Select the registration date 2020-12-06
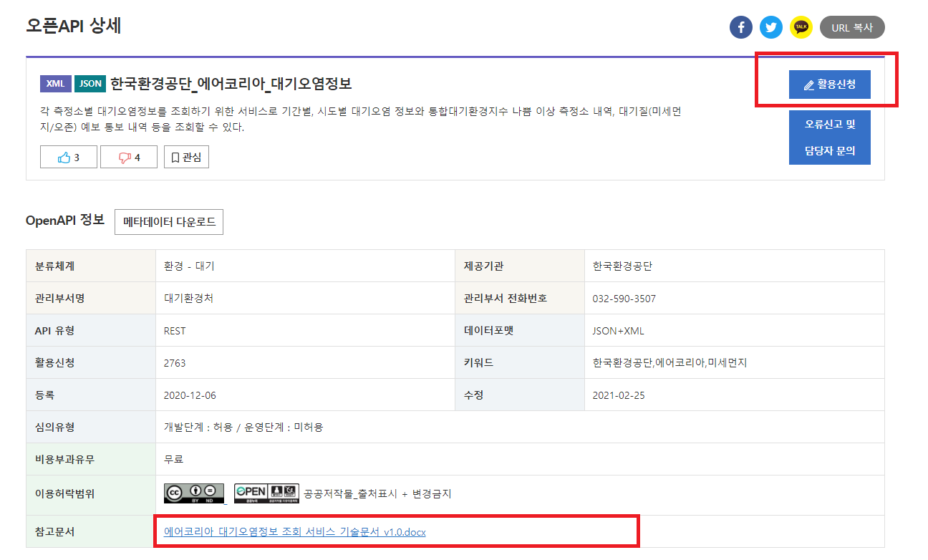 tap(190, 395)
